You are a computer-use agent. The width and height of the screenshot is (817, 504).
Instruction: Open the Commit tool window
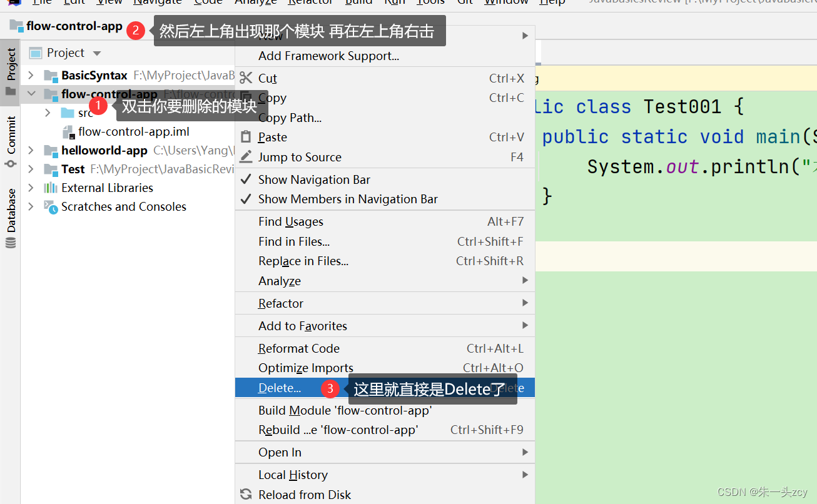click(11, 142)
